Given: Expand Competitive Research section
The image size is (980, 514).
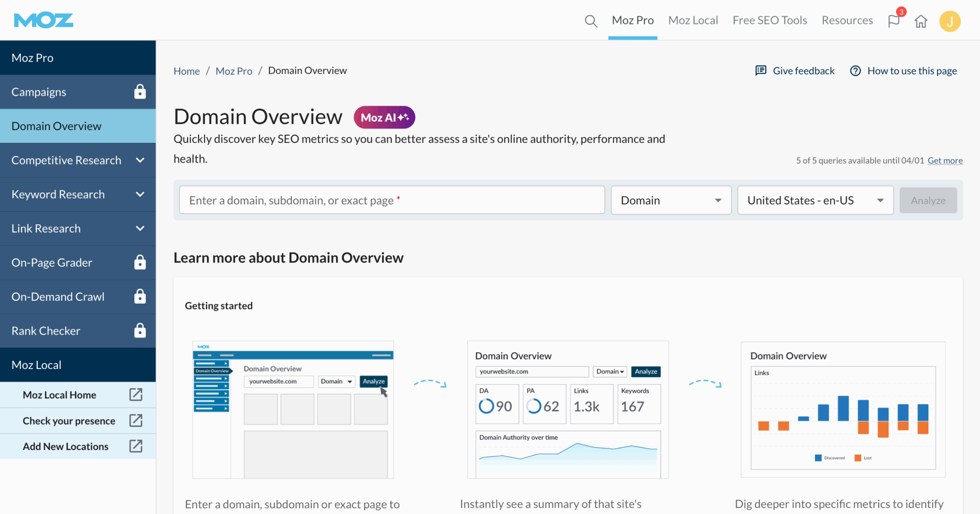Looking at the screenshot, I should (78, 160).
